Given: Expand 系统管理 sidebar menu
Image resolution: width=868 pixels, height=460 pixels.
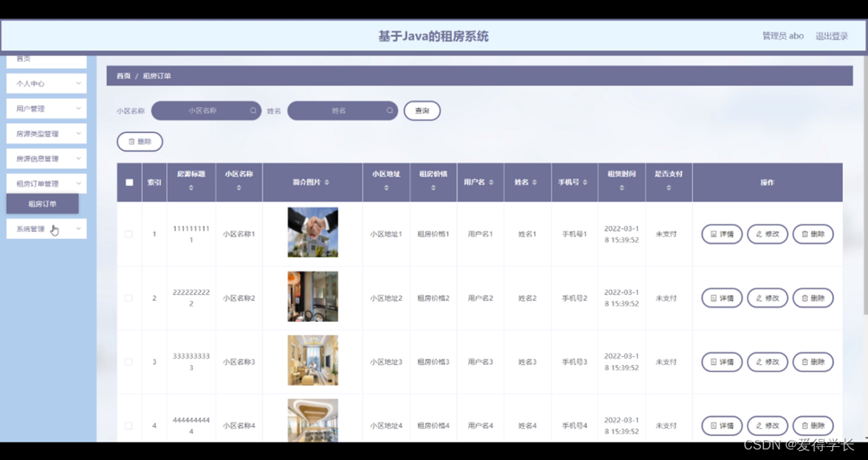Looking at the screenshot, I should coord(46,228).
